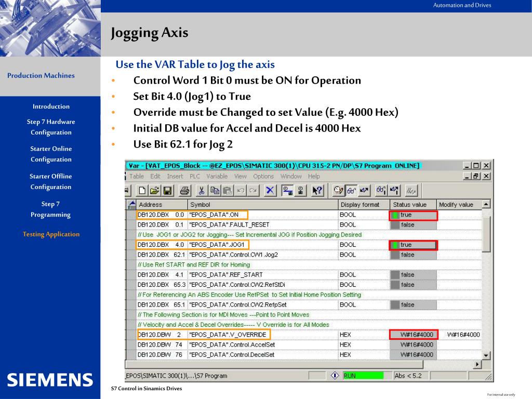
Task: Select the DB120.DBX 65.3 address cell
Action: click(162, 285)
